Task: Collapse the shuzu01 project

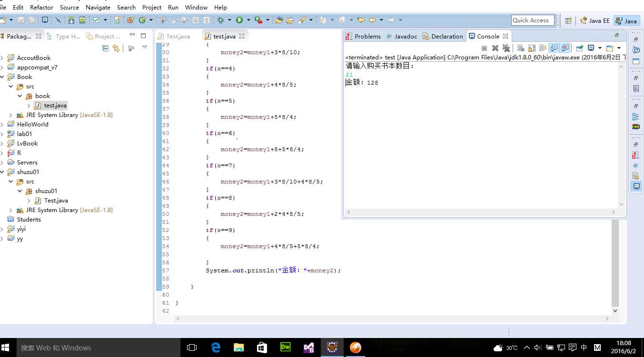Action: pos(2,172)
